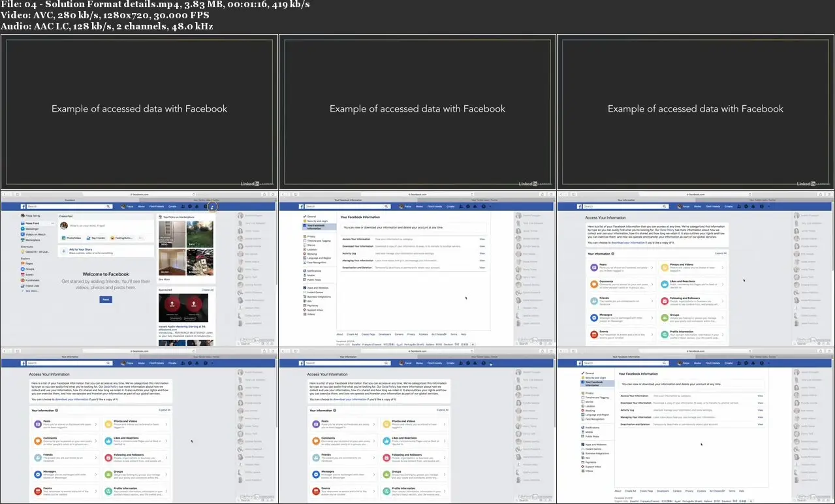This screenshot has height=504, width=835.
Task: Expand Profile Information category in second-row frame
Action: tap(693, 334)
